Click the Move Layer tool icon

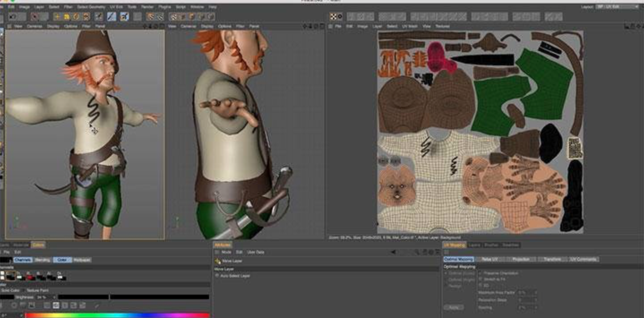pos(218,261)
